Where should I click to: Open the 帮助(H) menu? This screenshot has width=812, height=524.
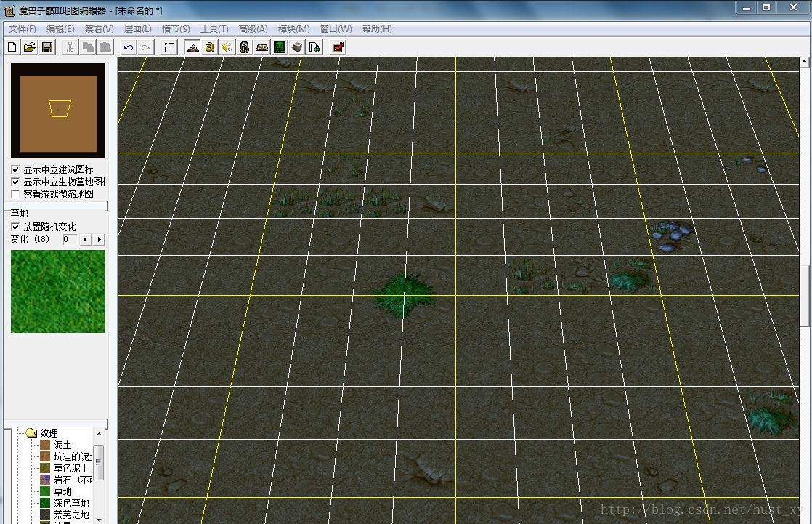pyautogui.click(x=377, y=29)
